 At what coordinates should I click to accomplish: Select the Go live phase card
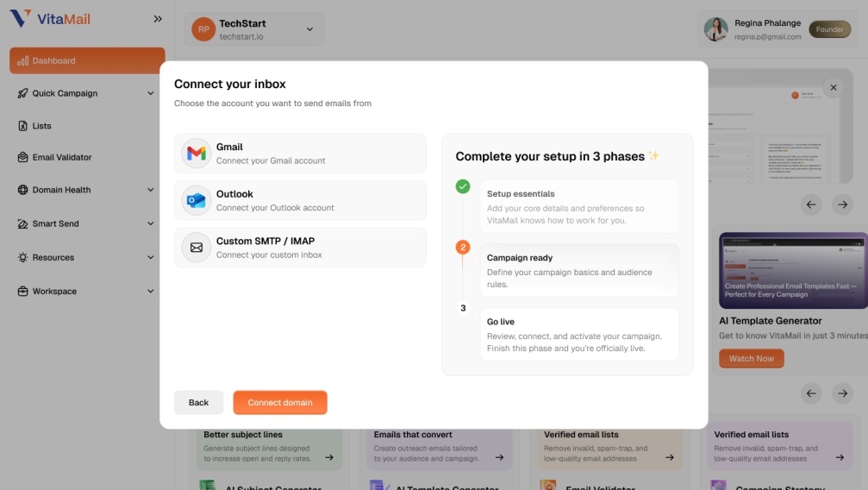coord(579,334)
